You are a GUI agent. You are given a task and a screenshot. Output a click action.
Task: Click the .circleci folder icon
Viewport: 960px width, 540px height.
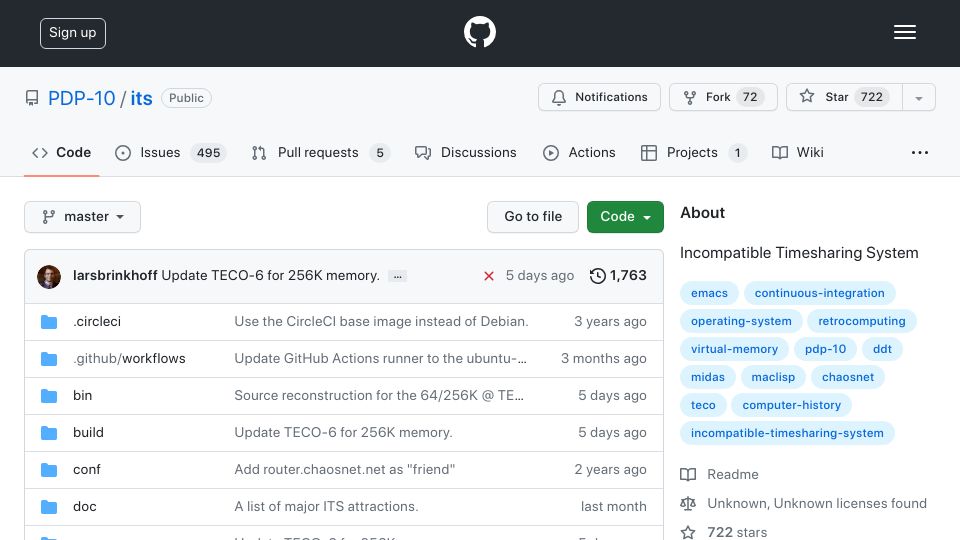(49, 322)
